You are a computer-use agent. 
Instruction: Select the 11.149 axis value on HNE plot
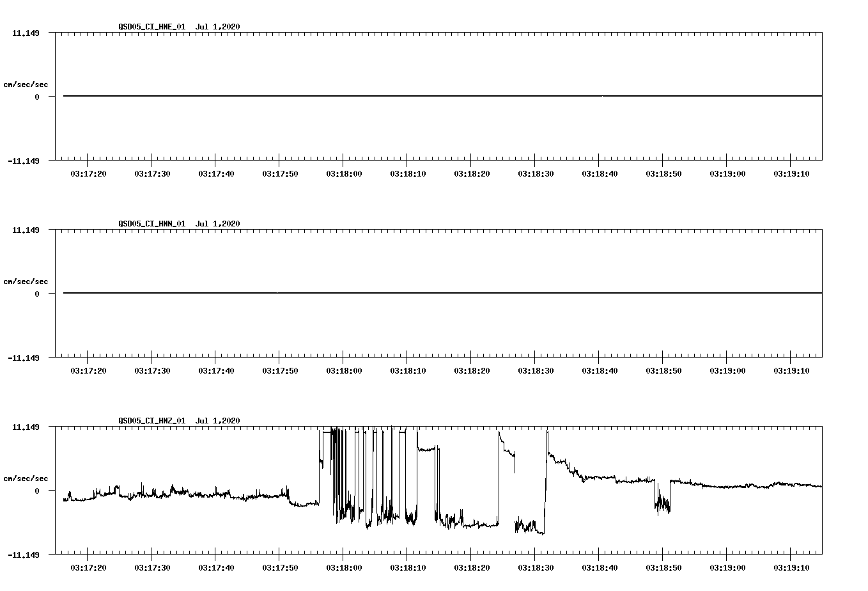(x=26, y=33)
